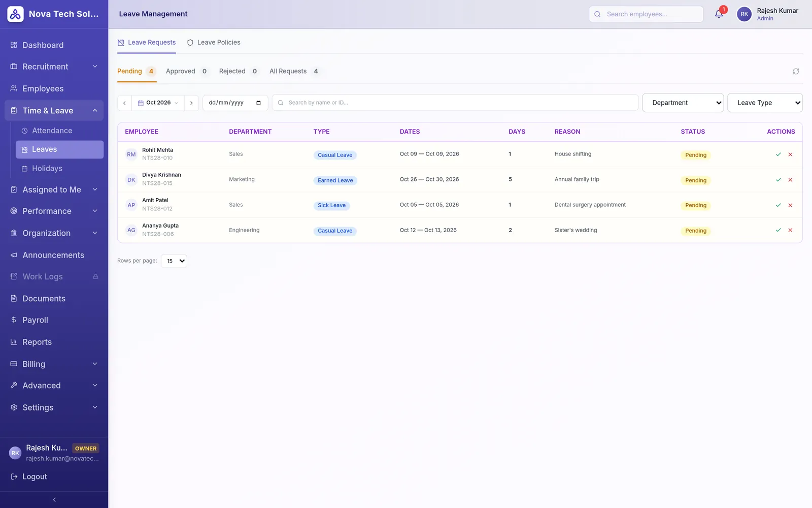Image resolution: width=812 pixels, height=508 pixels.
Task: Open the Department filter dropdown
Action: click(x=683, y=103)
